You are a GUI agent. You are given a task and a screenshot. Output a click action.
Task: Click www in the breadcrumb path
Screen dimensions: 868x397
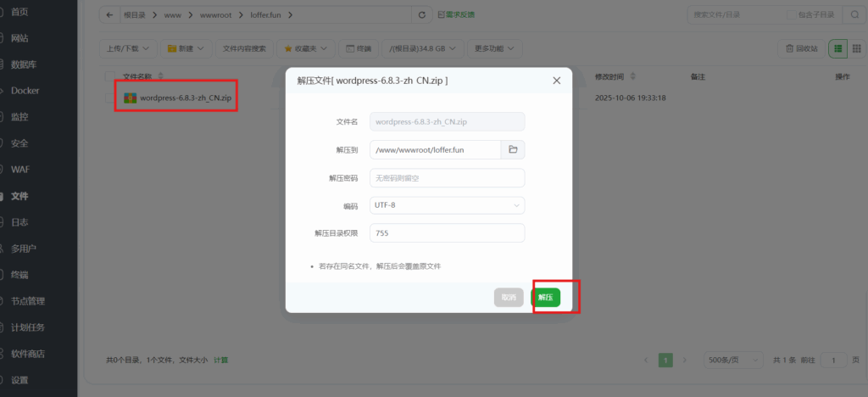tap(171, 15)
